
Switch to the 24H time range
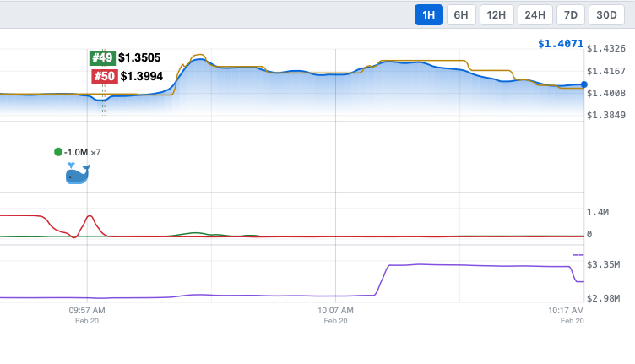click(535, 15)
